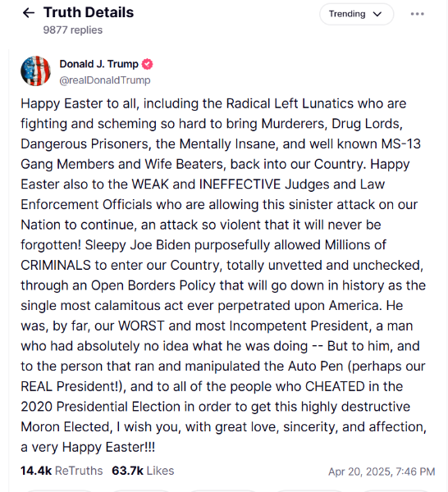The width and height of the screenshot is (448, 492).
Task: Go back using the left arrow
Action: point(29,13)
